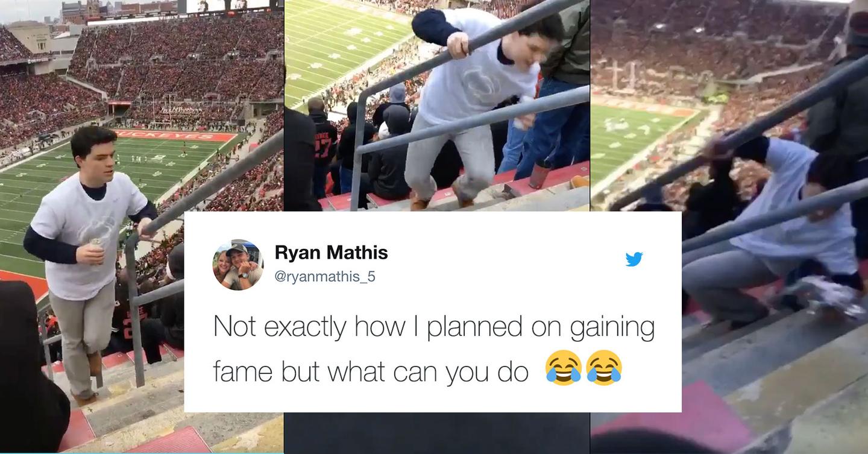Click the football field in the right frame
868x454 pixels.
[639, 142]
